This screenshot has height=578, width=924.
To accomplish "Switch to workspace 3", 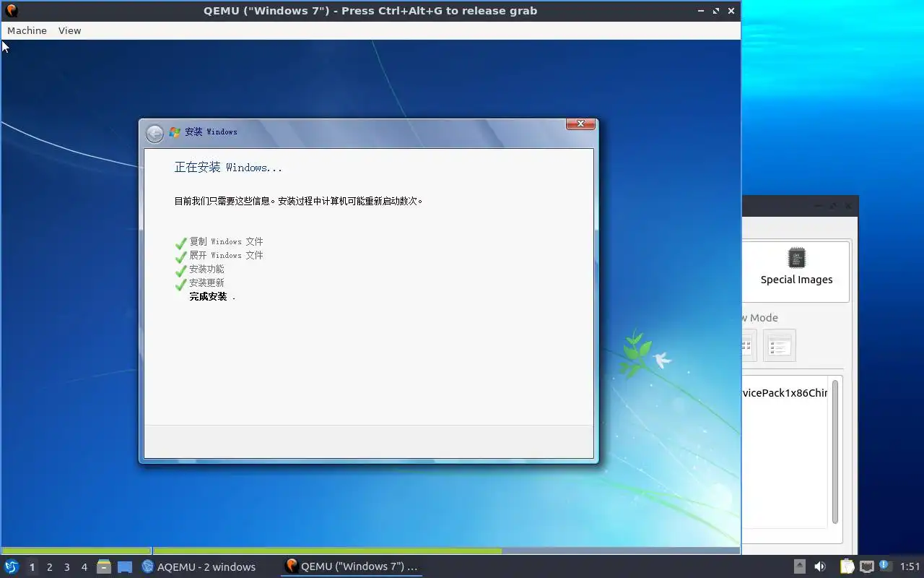I will (x=66, y=567).
